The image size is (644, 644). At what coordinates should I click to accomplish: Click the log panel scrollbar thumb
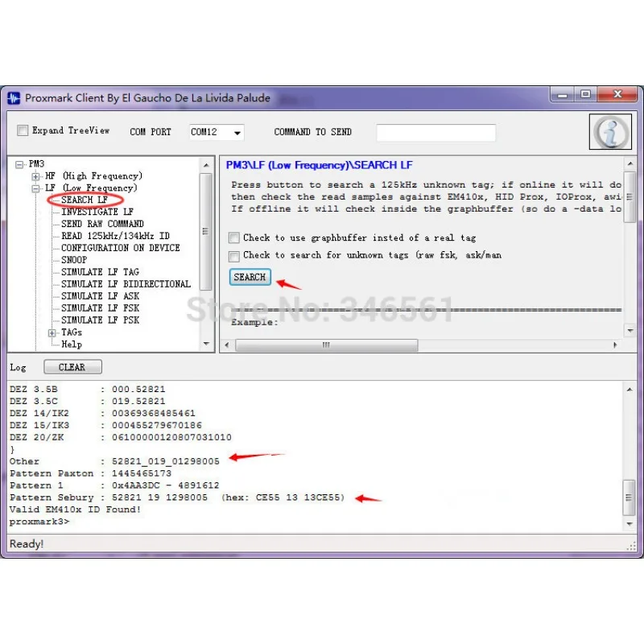629,497
